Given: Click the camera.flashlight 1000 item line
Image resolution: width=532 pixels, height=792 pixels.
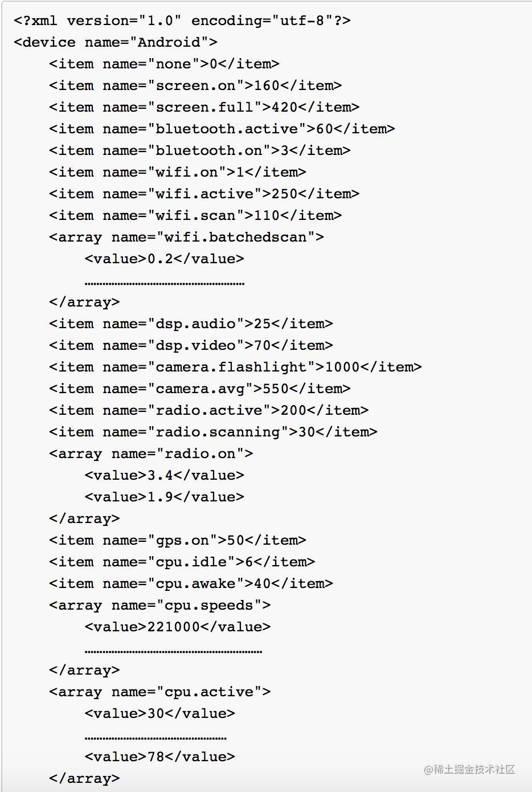Looking at the screenshot, I should (x=236, y=367).
